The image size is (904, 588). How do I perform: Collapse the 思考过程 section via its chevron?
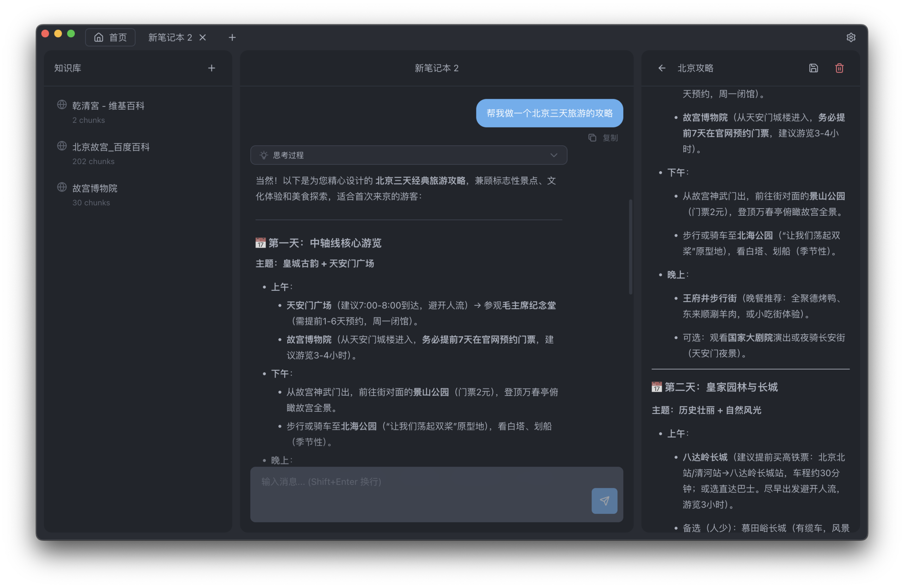(x=553, y=155)
